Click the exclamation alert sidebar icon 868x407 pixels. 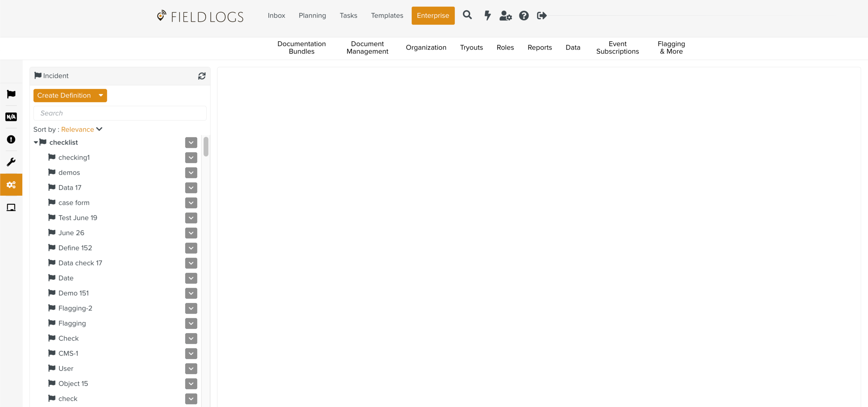pos(11,139)
